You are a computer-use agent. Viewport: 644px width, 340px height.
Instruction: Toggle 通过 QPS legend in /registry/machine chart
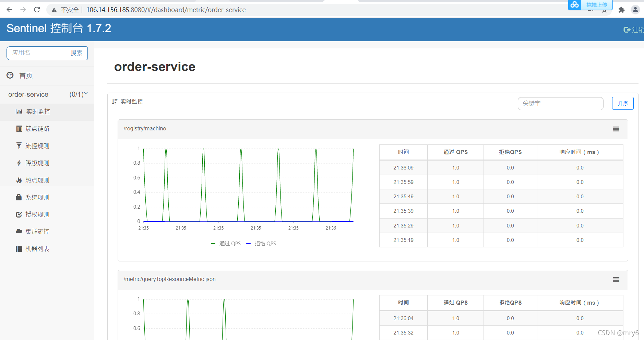[x=226, y=243]
